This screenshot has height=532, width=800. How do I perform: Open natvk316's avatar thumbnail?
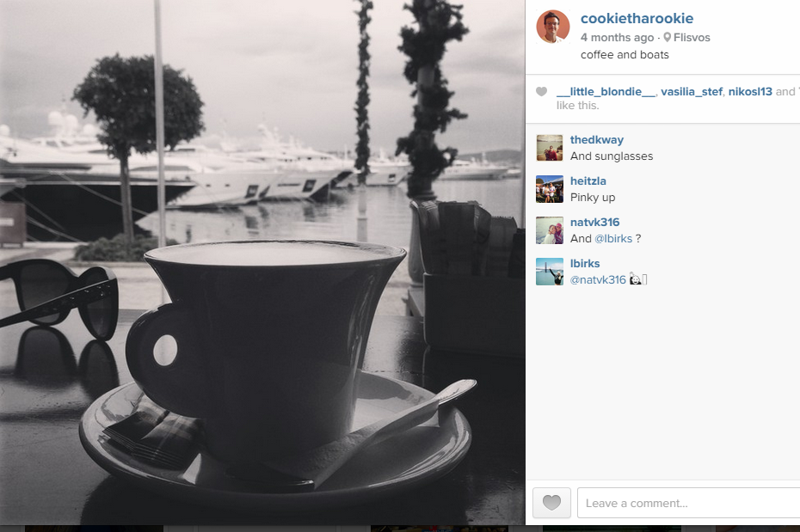click(x=550, y=230)
